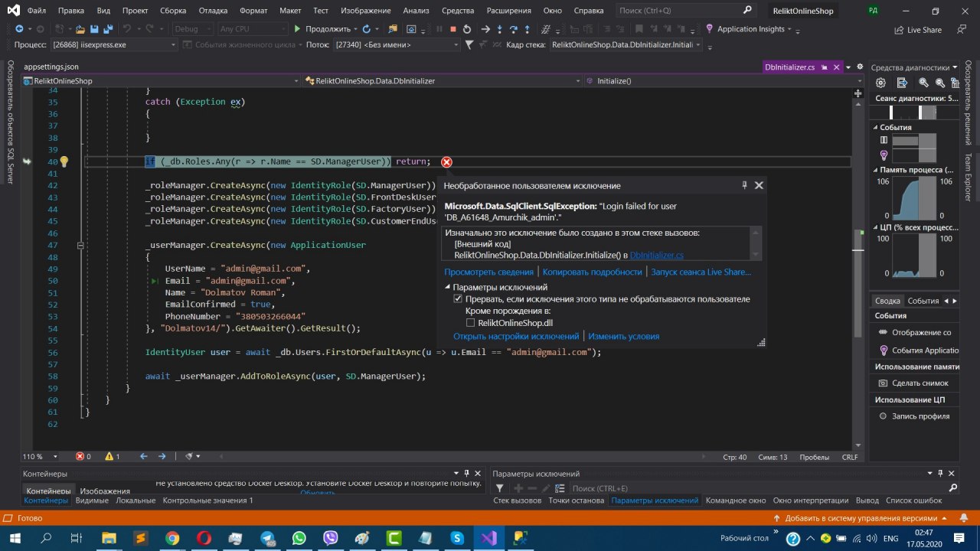Viewport: 980px width, 551px height.
Task: Click the red Stop debugging square icon
Action: (x=452, y=29)
